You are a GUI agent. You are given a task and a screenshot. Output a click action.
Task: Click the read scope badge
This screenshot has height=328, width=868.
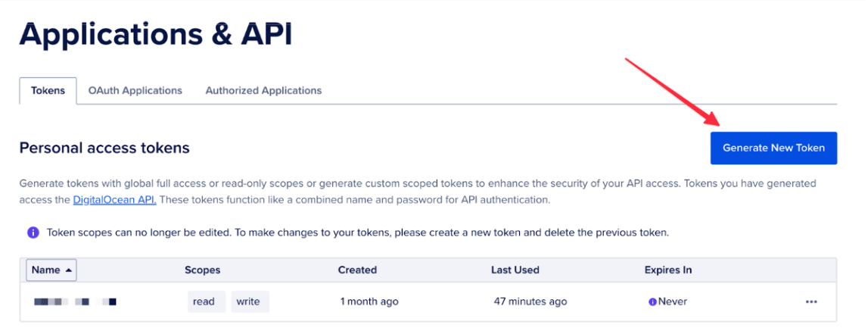pyautogui.click(x=204, y=301)
